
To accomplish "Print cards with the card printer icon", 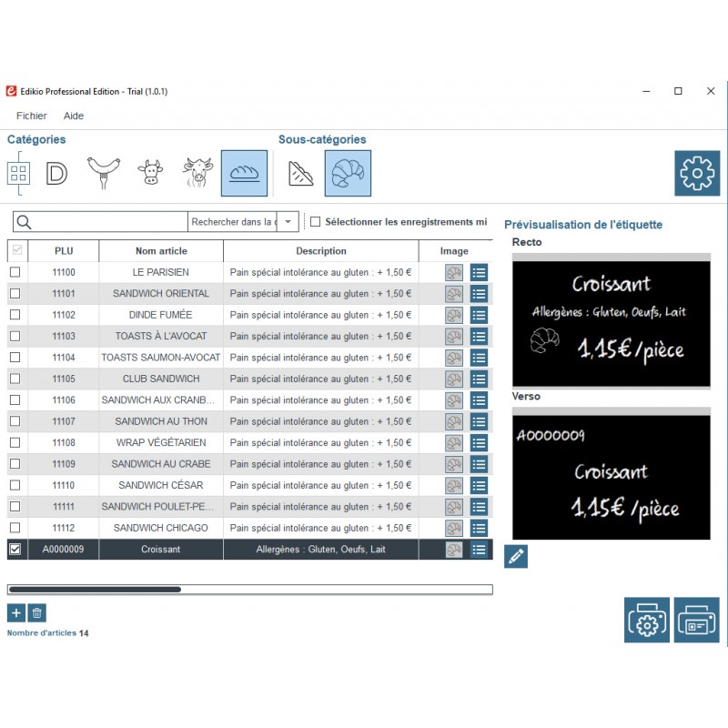I will (696, 621).
